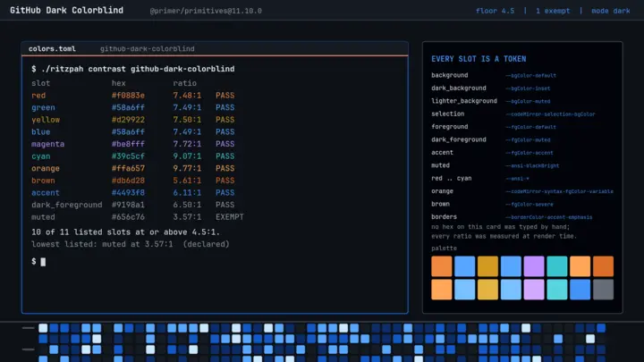Select the hex value #656c76

(x=128, y=217)
